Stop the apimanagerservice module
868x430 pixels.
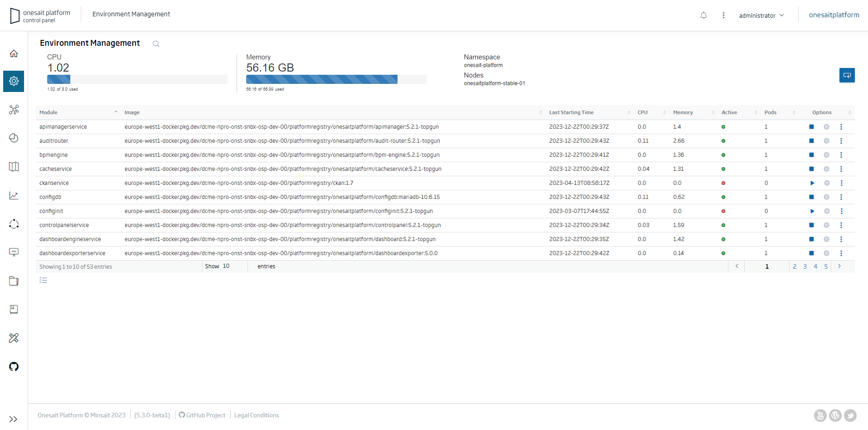coord(811,127)
